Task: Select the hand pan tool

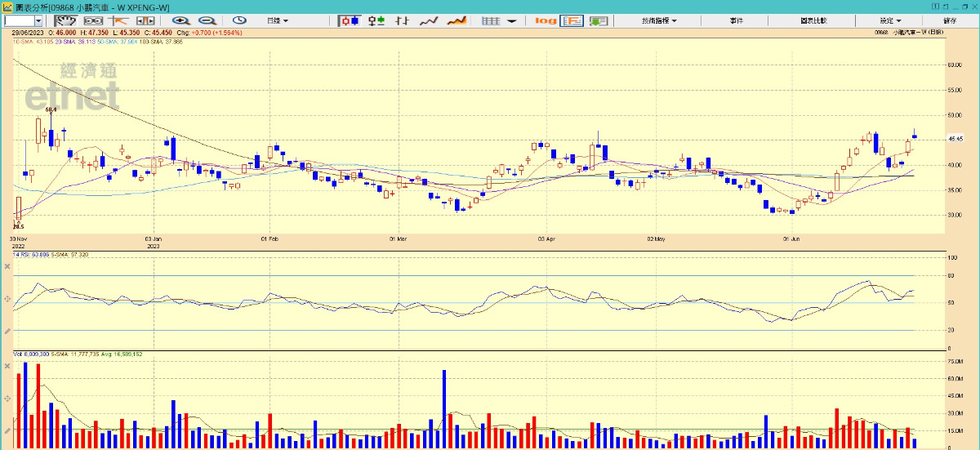Action: pos(64,20)
